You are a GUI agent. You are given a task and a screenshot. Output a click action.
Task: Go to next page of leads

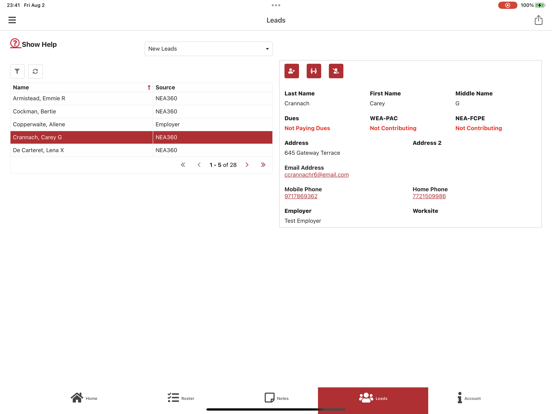247,165
